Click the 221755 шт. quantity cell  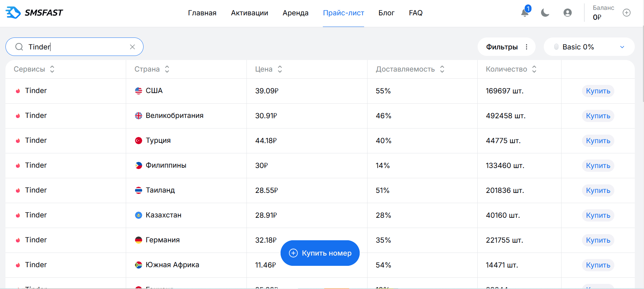pyautogui.click(x=505, y=240)
